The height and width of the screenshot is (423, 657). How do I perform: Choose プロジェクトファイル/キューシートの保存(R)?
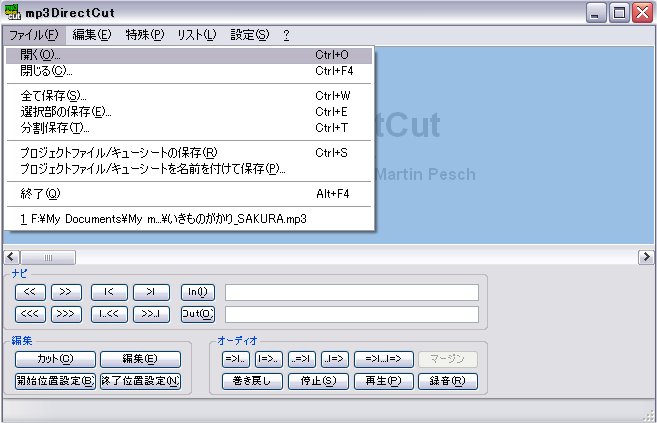[x=189, y=153]
